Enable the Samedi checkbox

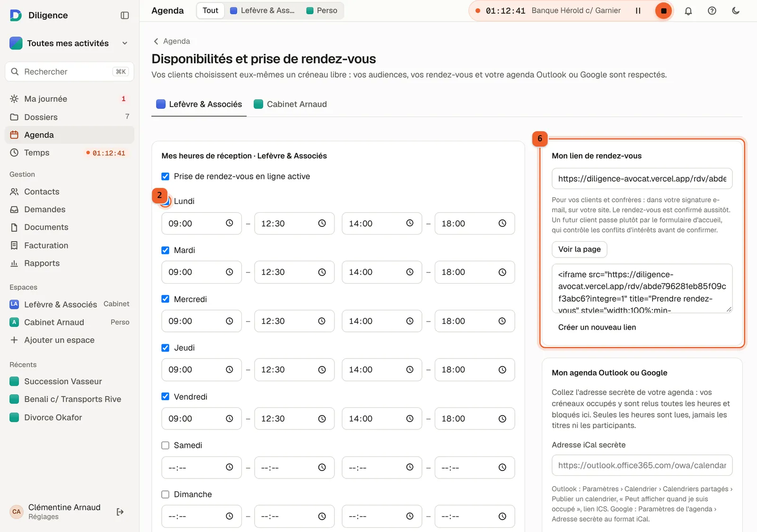[165, 445]
